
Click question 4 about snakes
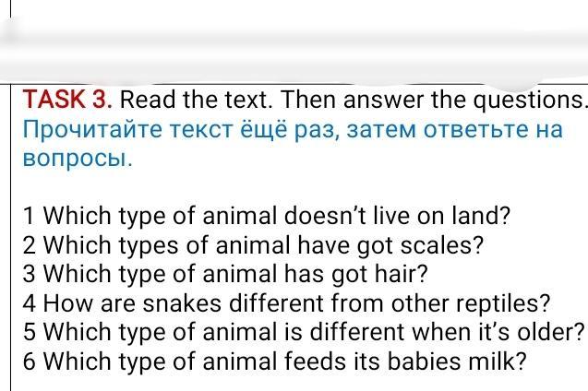coord(286,303)
